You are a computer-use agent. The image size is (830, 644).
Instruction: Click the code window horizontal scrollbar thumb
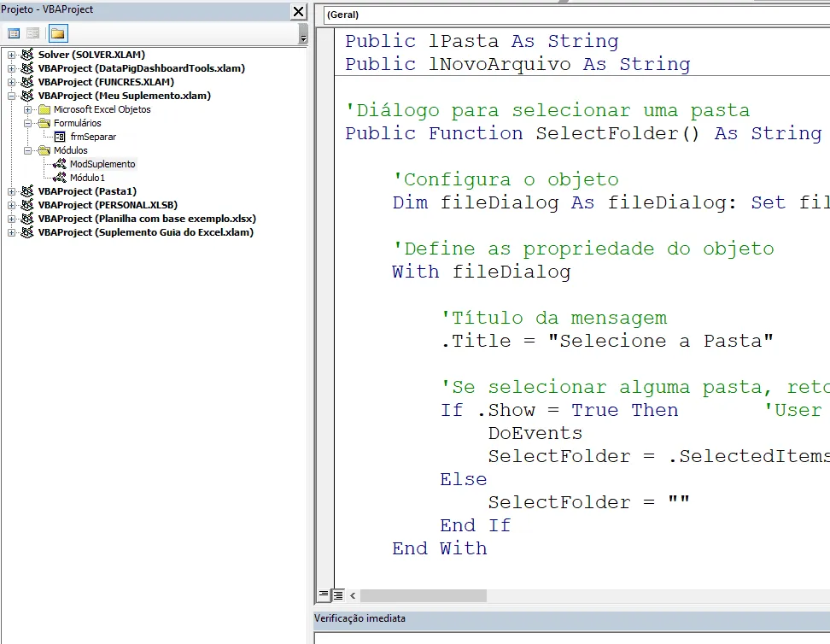(x=424, y=596)
